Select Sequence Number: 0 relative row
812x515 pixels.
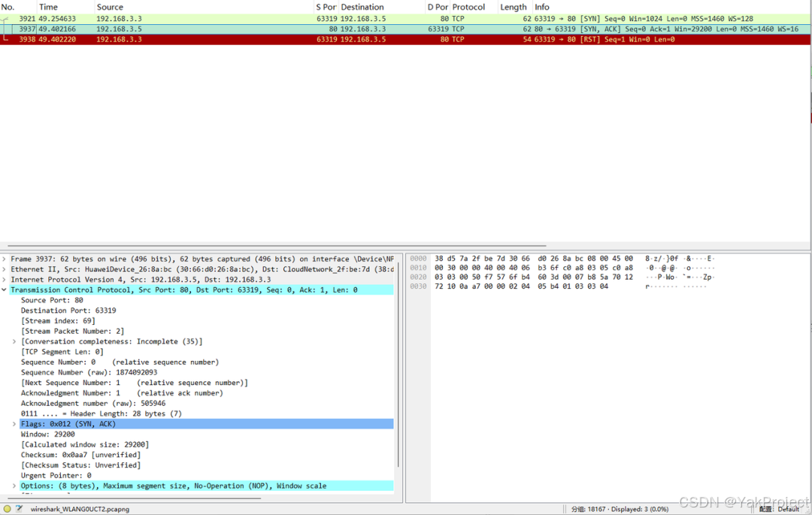[x=120, y=362]
